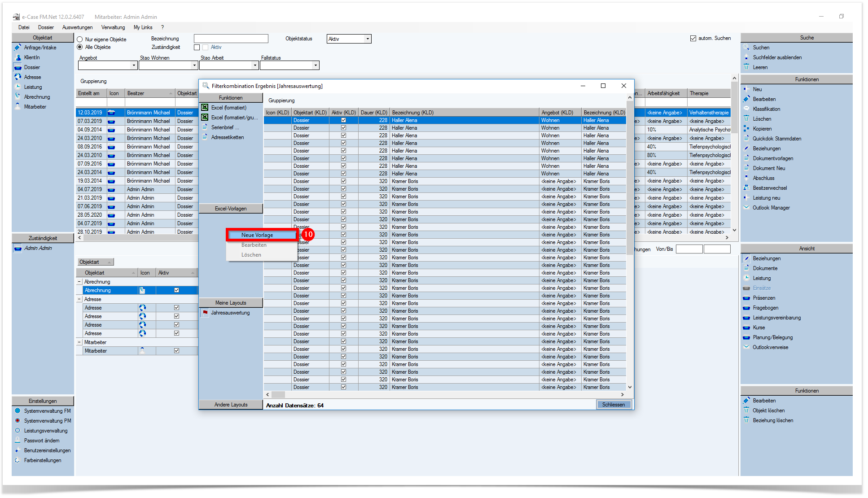This screenshot has width=868, height=498.
Task: Open Systemverwaltung FM settings icon
Action: (x=18, y=411)
